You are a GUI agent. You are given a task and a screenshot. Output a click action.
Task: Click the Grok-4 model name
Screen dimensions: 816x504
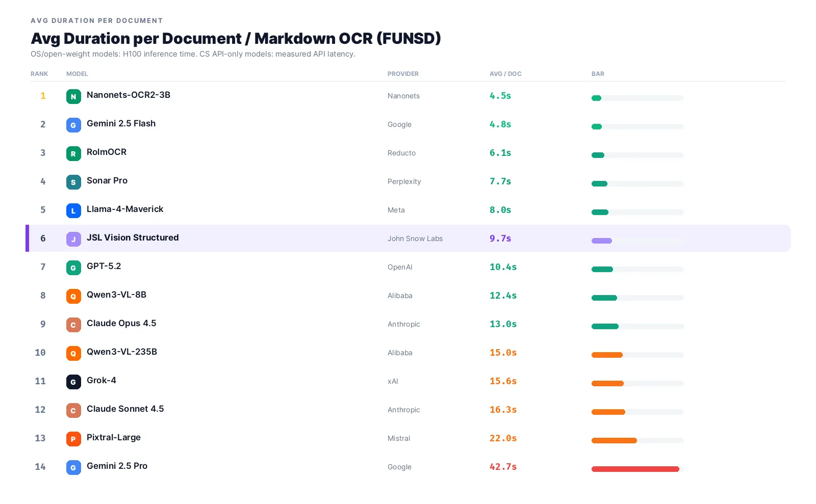pyautogui.click(x=101, y=380)
